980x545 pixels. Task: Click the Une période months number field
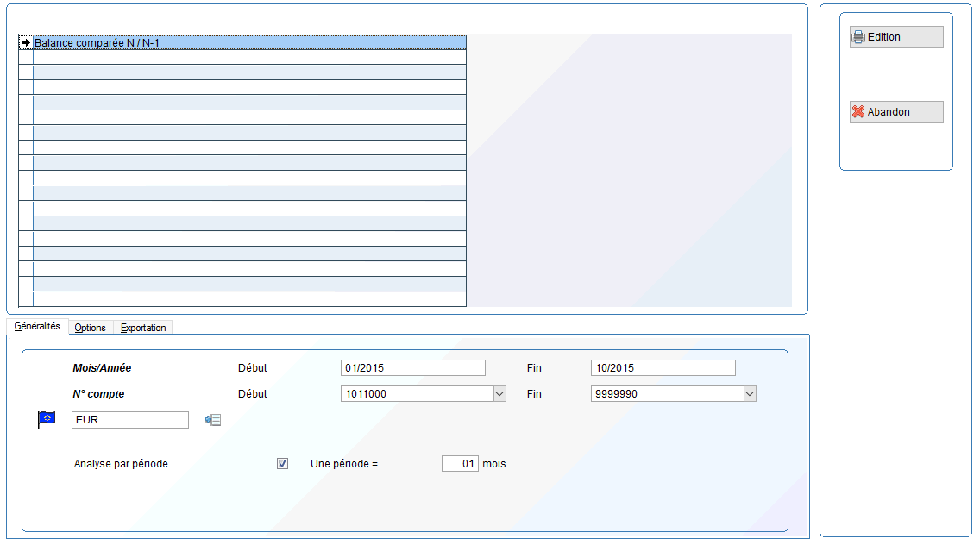pyautogui.click(x=460, y=464)
